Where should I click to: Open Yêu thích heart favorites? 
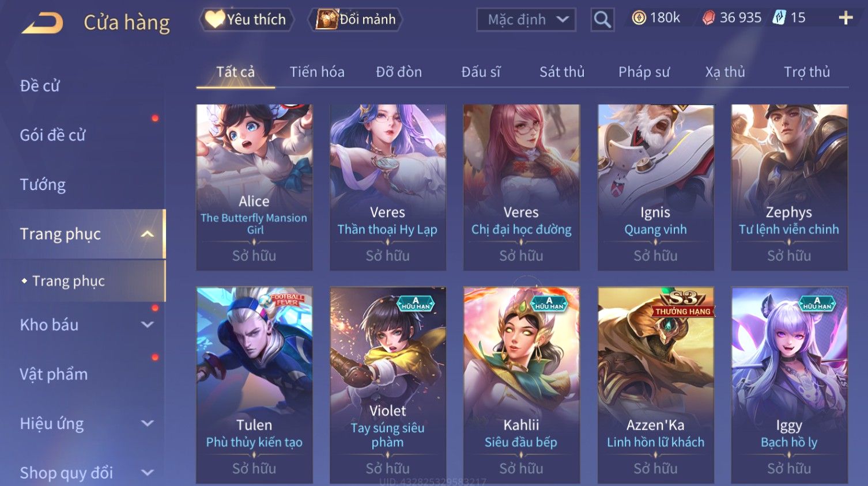click(247, 20)
